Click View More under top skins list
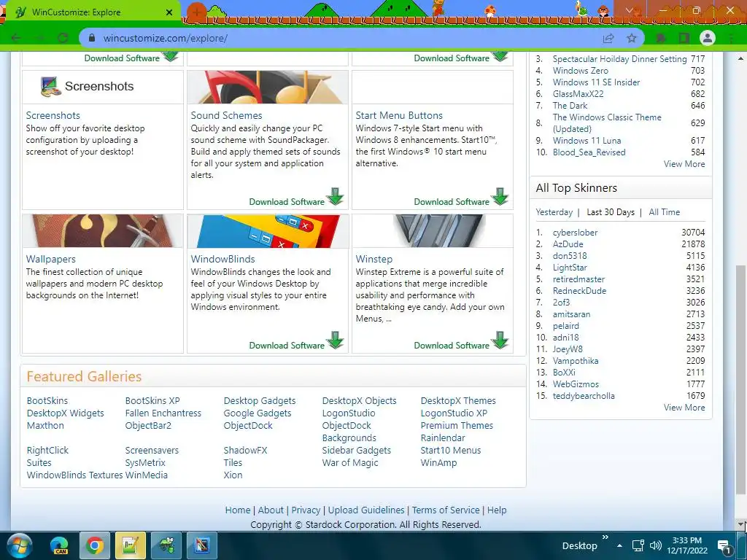Viewport: 747px width, 560px height. tap(684, 164)
